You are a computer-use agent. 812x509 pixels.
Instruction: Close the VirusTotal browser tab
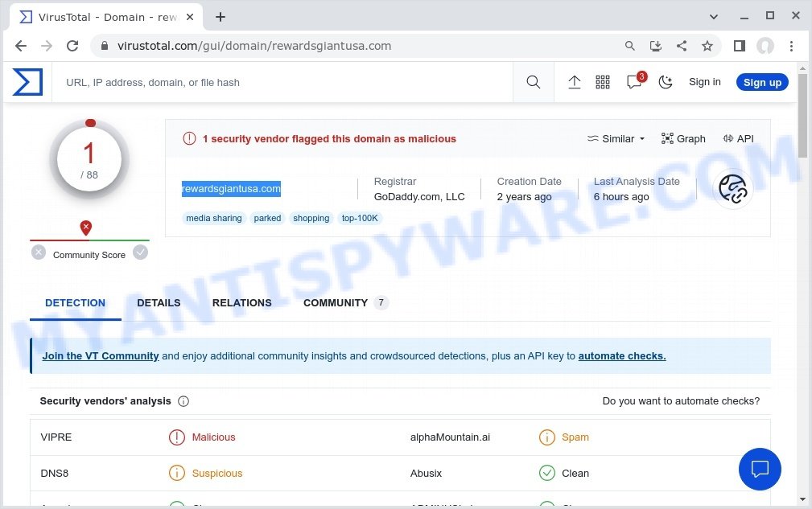pos(190,17)
